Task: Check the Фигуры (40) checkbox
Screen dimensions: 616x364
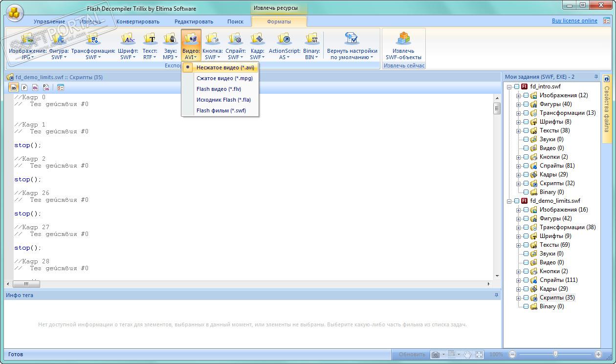Action: point(526,104)
